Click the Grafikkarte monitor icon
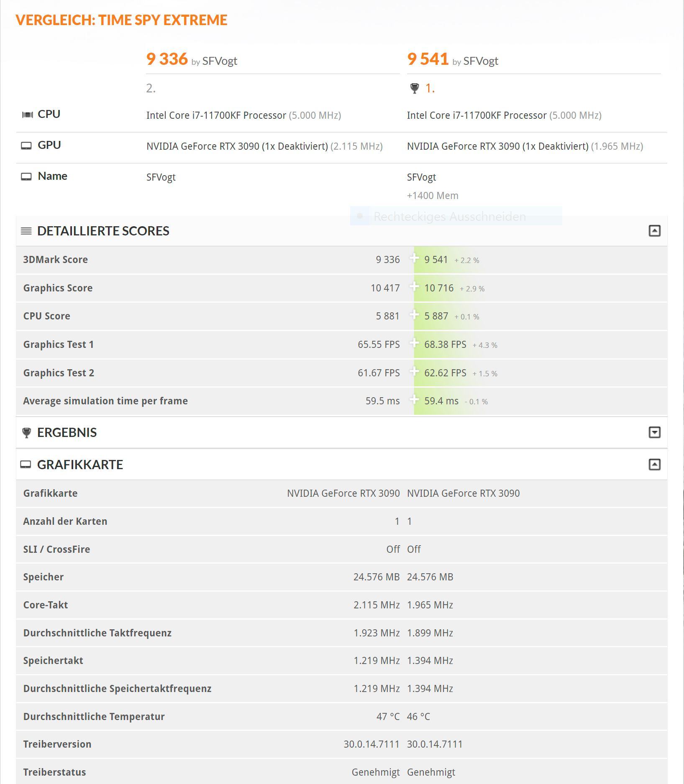The image size is (684, 784). (26, 465)
